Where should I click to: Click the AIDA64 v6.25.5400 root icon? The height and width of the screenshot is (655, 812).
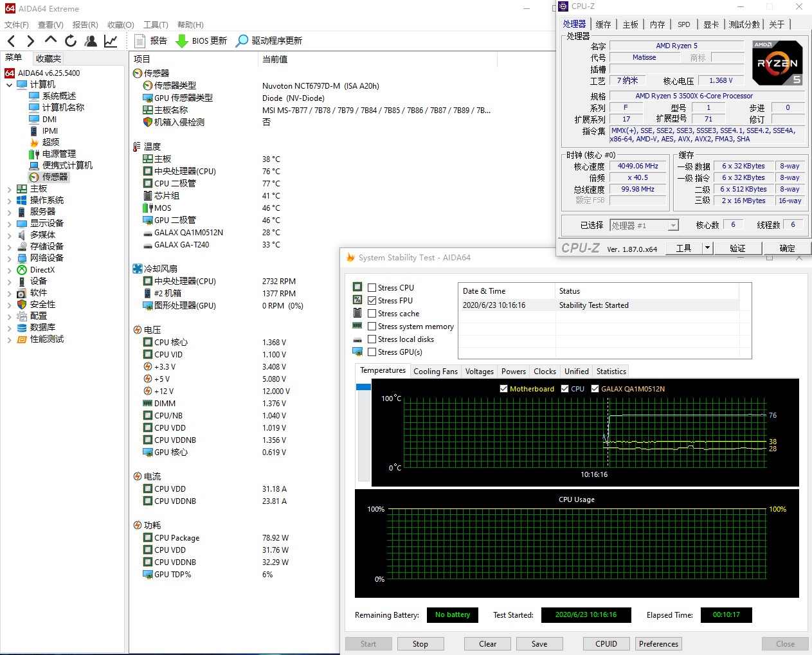tap(10, 73)
